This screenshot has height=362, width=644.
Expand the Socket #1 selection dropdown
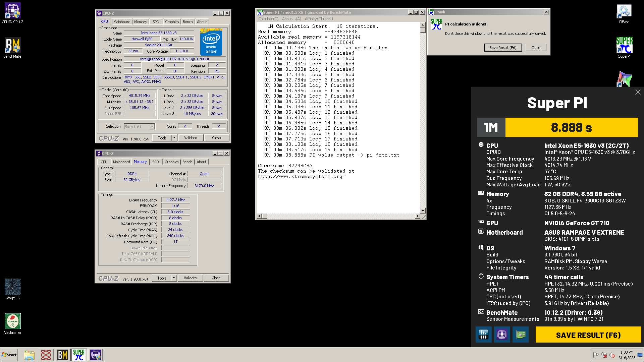(x=152, y=127)
